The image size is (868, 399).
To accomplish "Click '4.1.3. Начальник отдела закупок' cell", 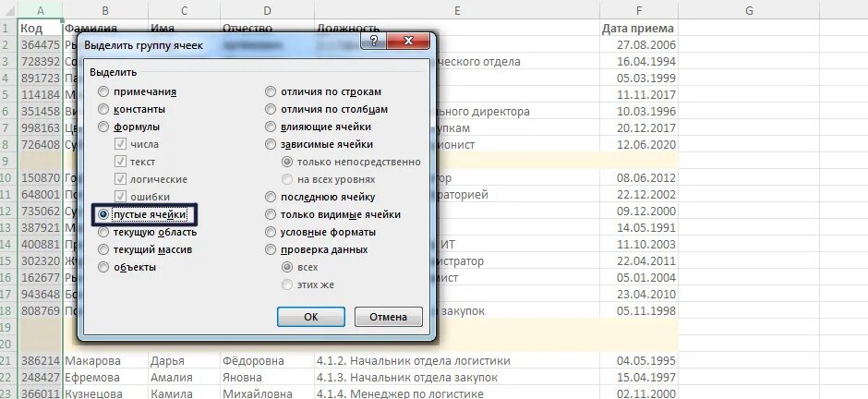I will [x=457, y=378].
